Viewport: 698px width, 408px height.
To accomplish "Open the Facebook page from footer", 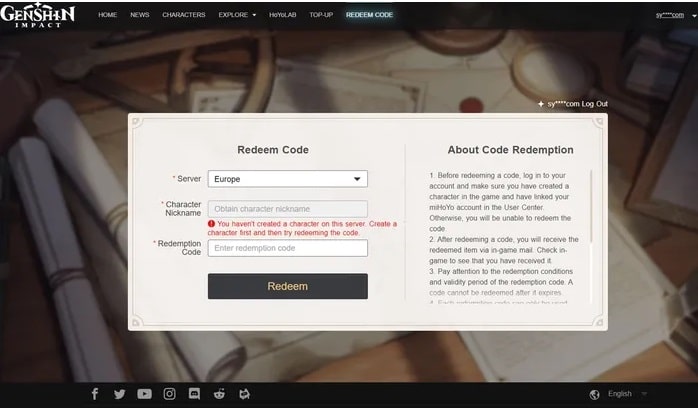I will pyautogui.click(x=95, y=394).
